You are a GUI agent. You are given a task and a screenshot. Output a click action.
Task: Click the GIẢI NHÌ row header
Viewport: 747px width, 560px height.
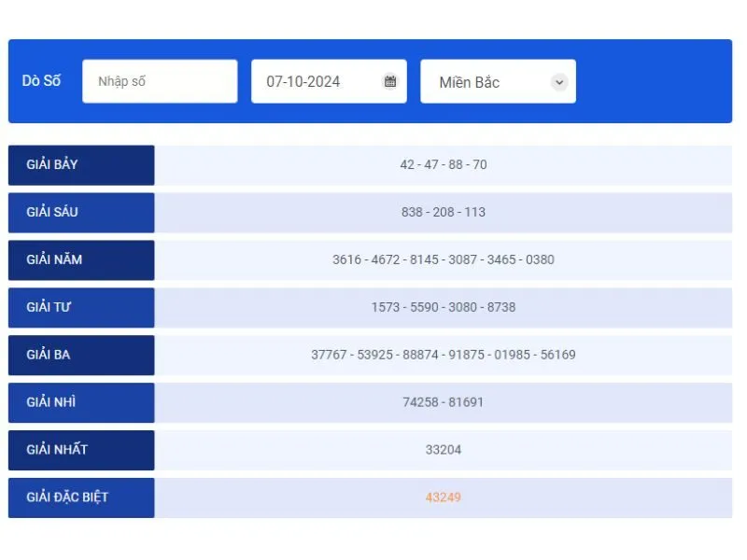pyautogui.click(x=81, y=403)
